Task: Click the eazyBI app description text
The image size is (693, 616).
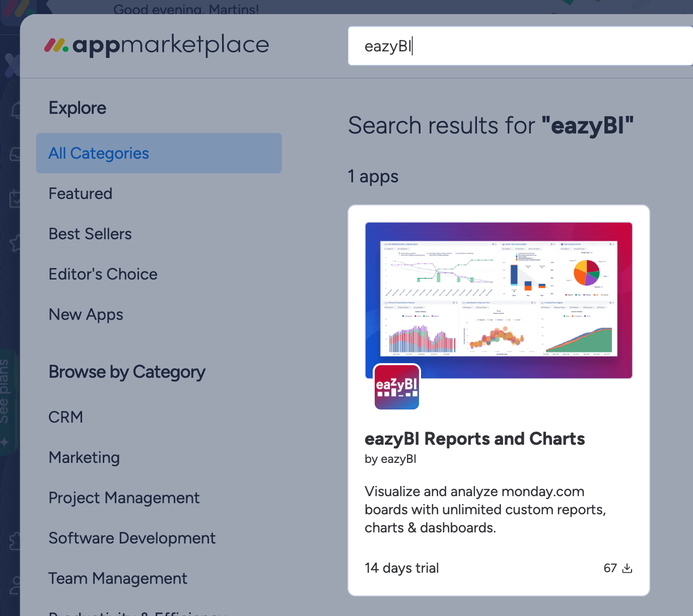Action: click(485, 509)
